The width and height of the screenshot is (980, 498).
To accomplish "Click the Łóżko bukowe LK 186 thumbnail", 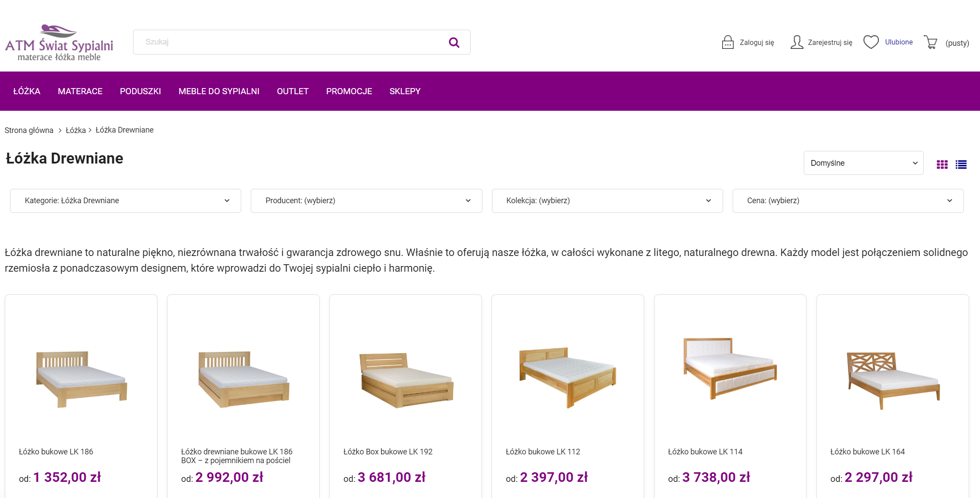I will coord(81,377).
